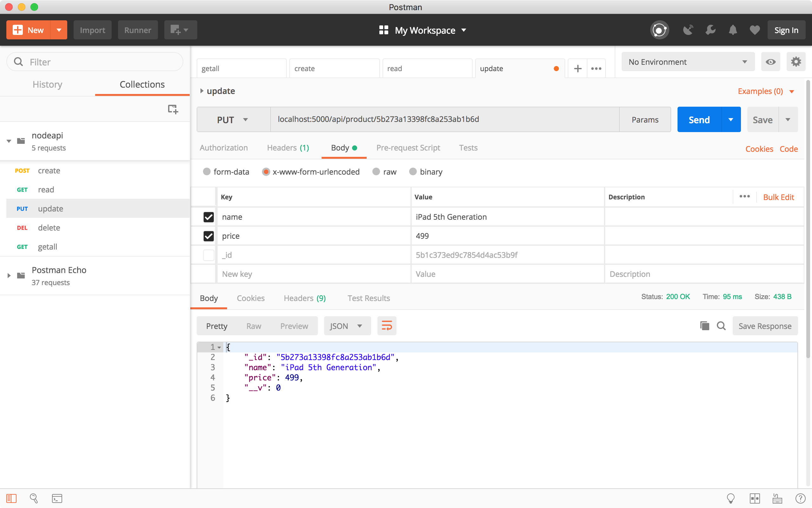Select the form-data radio button
The height and width of the screenshot is (508, 812).
click(x=207, y=172)
